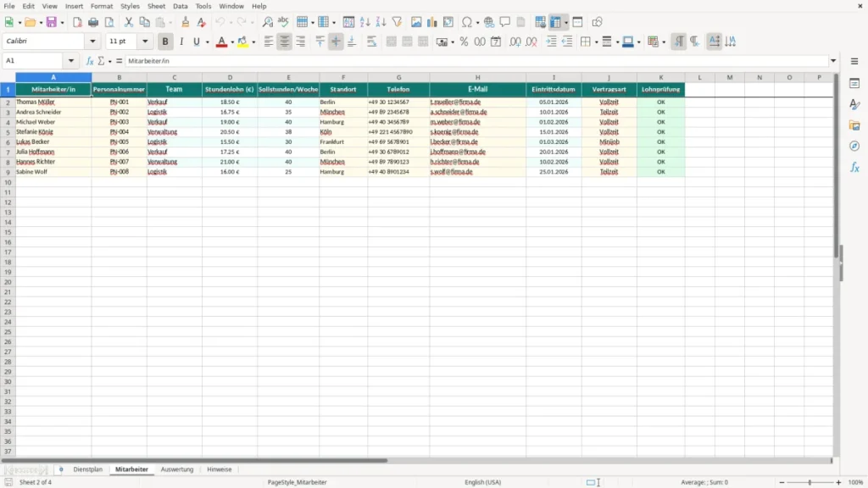The width and height of the screenshot is (868, 488).
Task: Click the zoom out minus button
Action: tap(782, 482)
